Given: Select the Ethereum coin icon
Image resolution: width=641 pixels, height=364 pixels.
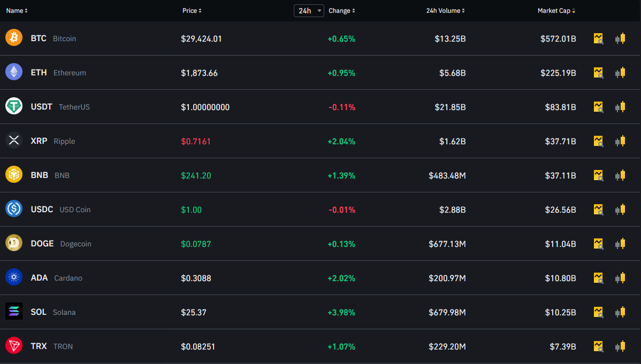Looking at the screenshot, I should click(x=14, y=72).
